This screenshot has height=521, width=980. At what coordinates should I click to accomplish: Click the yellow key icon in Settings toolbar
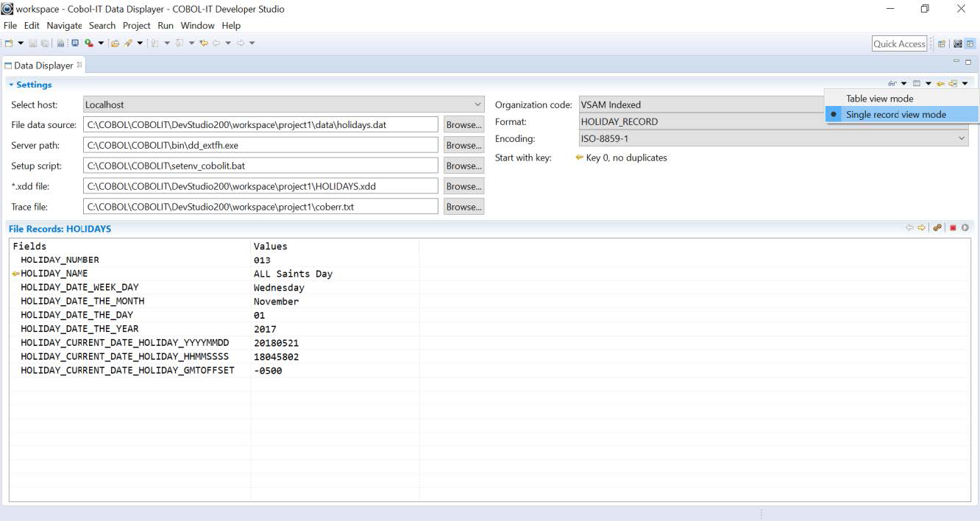tap(940, 84)
